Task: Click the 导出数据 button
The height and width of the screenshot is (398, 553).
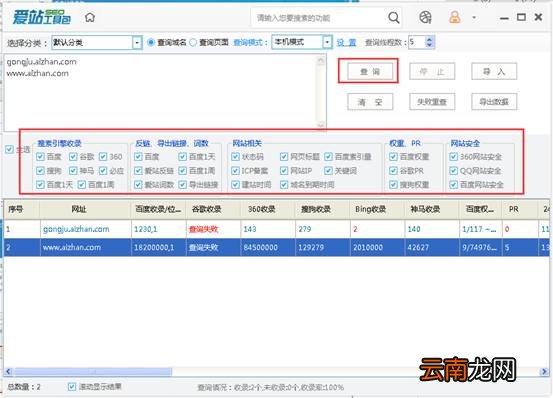Action: 494,102
